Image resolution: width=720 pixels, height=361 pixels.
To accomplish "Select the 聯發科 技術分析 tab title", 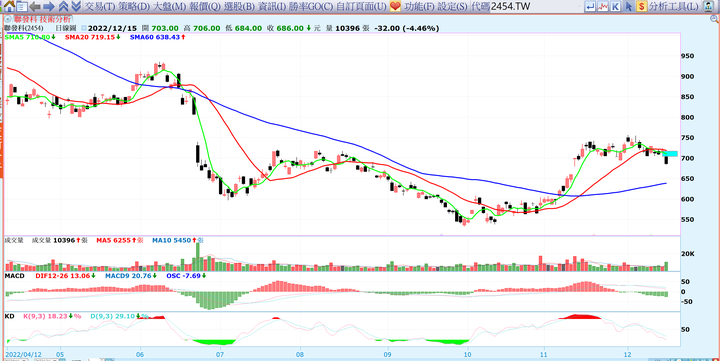I will click(42, 19).
